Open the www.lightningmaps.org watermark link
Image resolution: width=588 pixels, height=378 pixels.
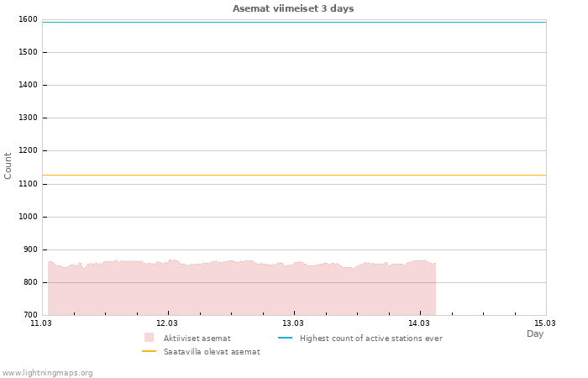(x=48, y=373)
